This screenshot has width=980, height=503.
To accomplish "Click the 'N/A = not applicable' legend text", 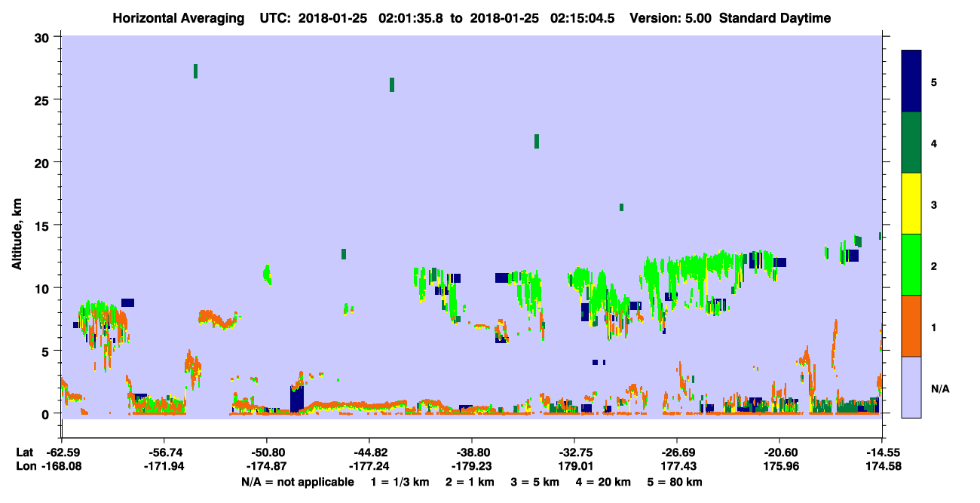I will point(297,482).
